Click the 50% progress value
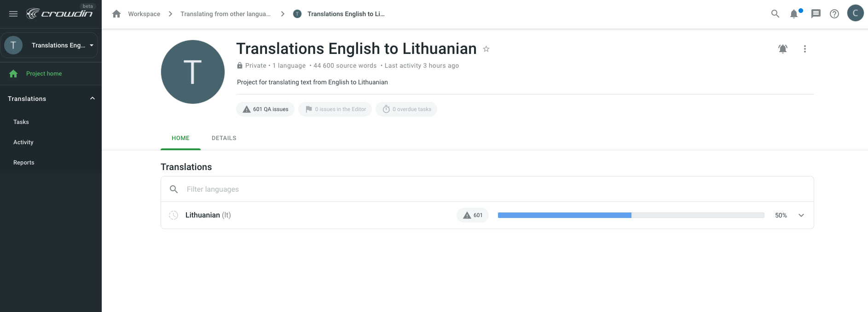Image resolution: width=868 pixels, height=312 pixels. pos(781,215)
